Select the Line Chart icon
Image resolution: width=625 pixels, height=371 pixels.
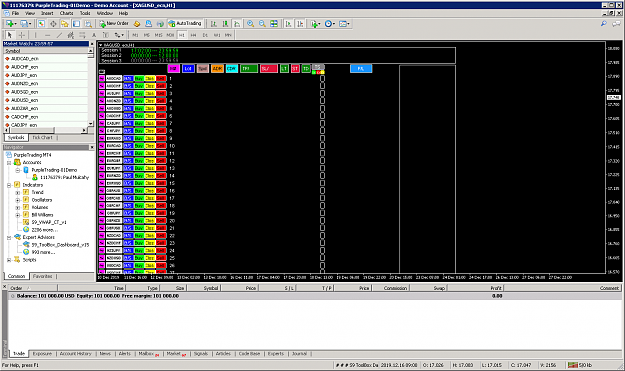point(237,24)
